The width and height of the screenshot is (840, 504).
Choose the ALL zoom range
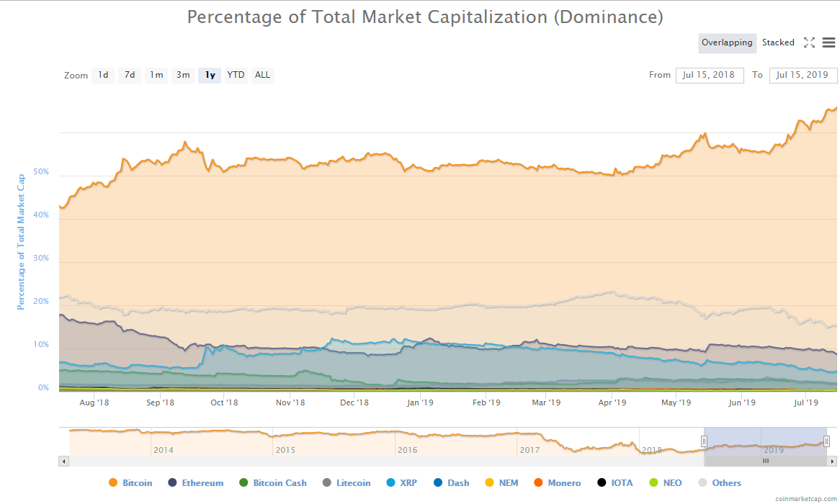tap(263, 75)
